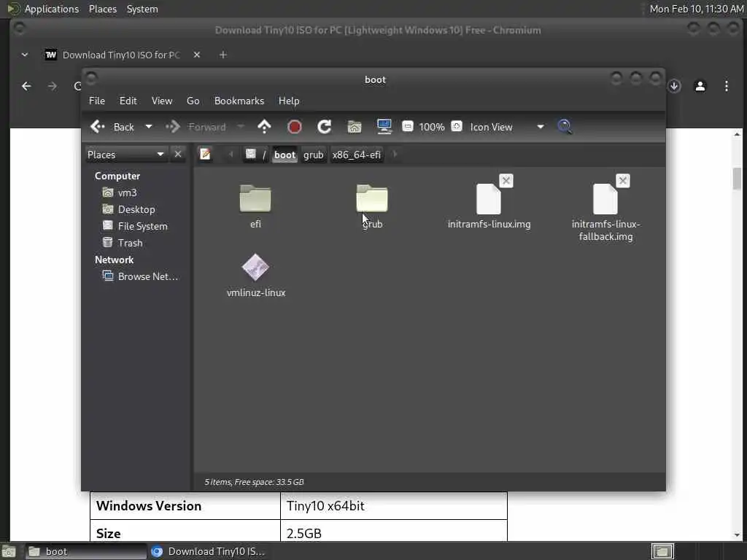The width and height of the screenshot is (747, 560).
Task: Show previous path buttons with left arrow
Action: (x=231, y=155)
